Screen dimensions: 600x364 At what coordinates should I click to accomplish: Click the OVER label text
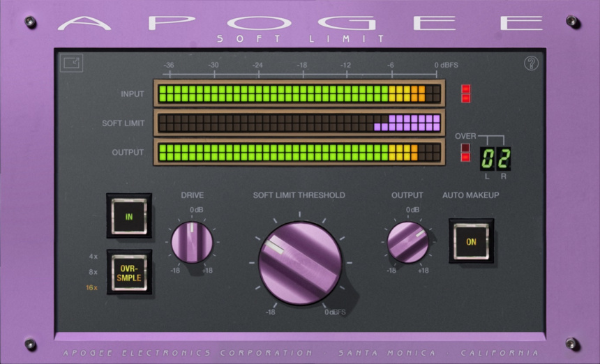point(465,136)
